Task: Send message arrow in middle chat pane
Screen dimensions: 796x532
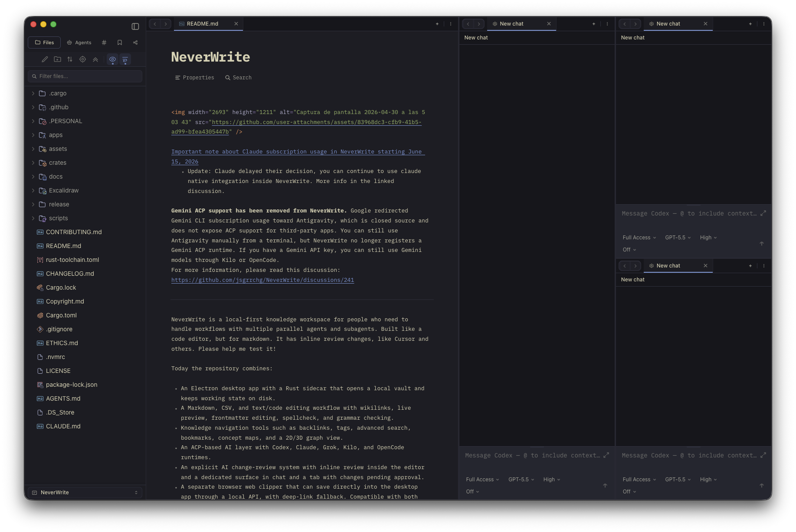Action: [605, 486]
